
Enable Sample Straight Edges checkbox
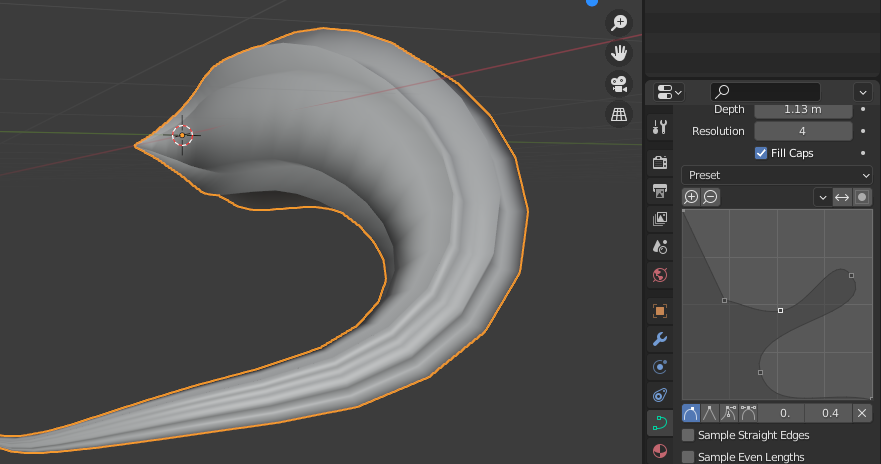[x=688, y=435]
